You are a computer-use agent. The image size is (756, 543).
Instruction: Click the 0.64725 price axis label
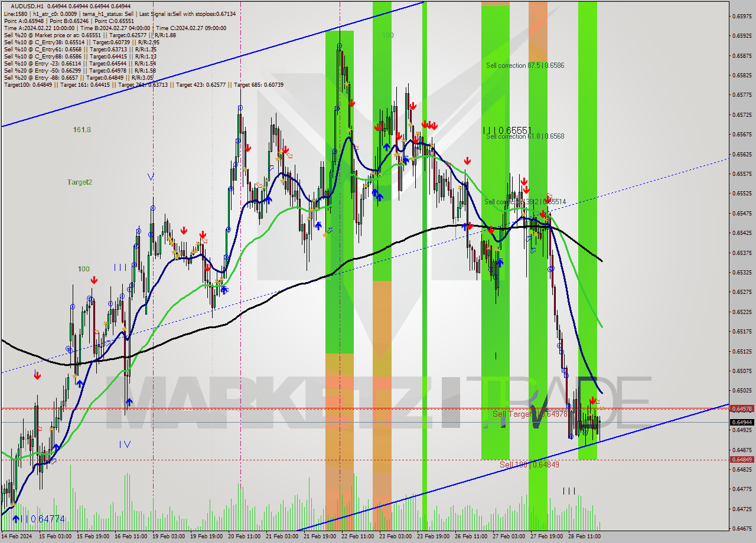[x=742, y=509]
